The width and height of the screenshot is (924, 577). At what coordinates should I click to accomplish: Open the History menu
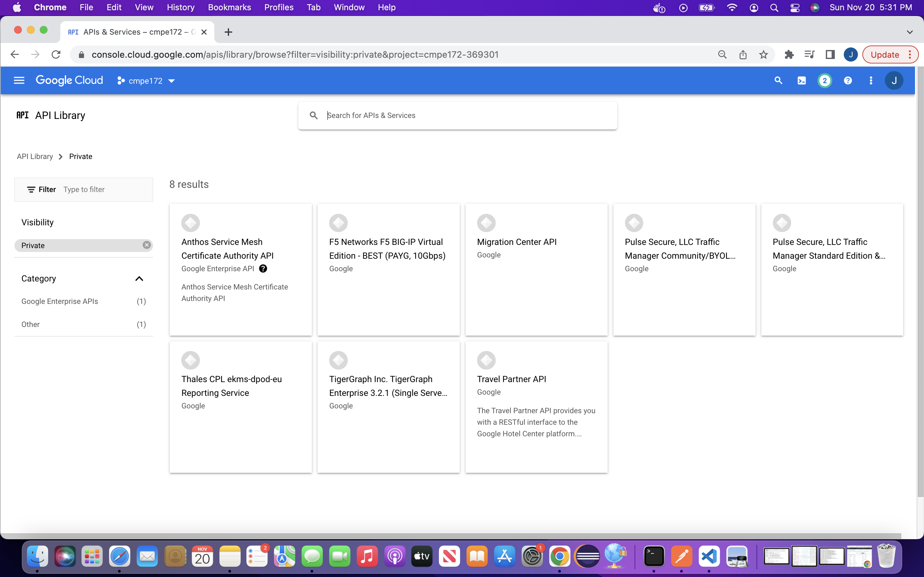[180, 7]
